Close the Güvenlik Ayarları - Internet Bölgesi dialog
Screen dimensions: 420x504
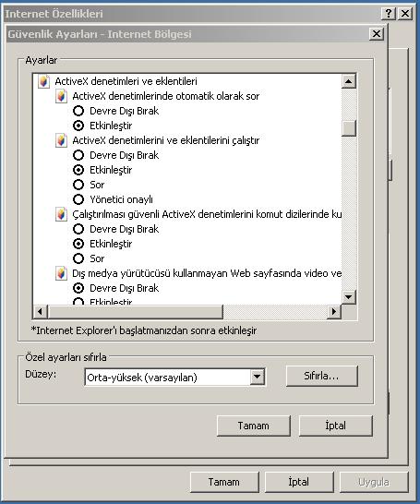(x=377, y=34)
